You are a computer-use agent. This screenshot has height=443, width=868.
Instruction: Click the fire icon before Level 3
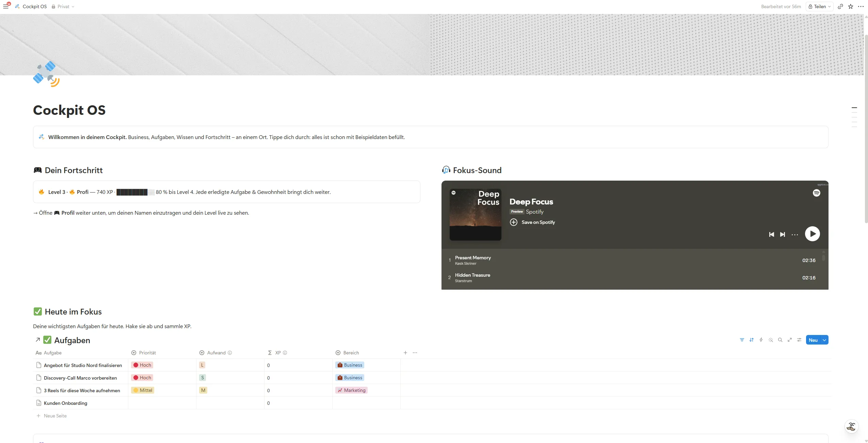[x=42, y=192]
